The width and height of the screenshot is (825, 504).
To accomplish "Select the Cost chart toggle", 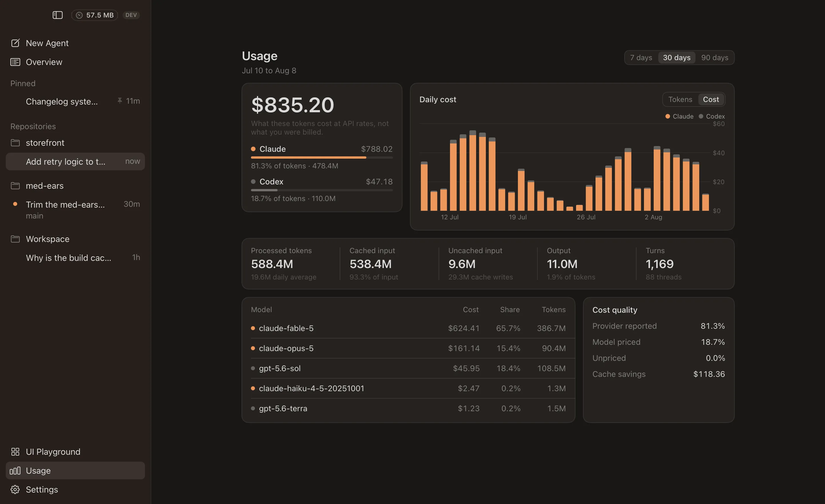I will coord(711,99).
